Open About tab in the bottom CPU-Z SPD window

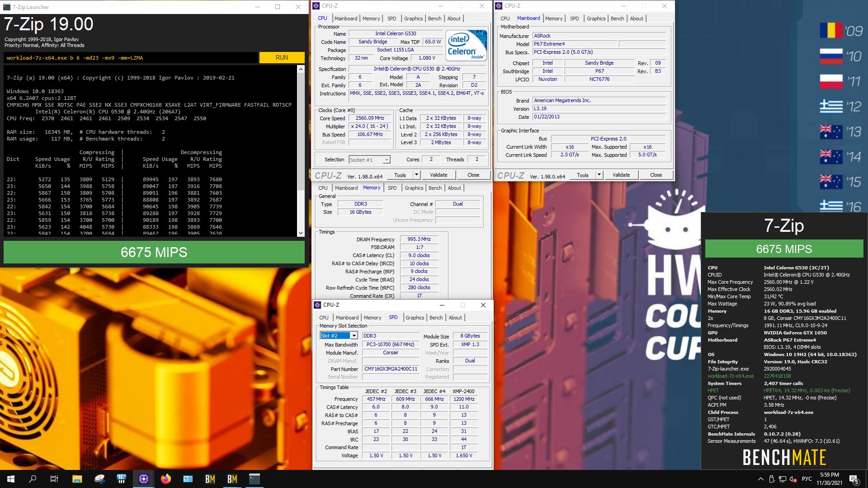pyautogui.click(x=455, y=318)
